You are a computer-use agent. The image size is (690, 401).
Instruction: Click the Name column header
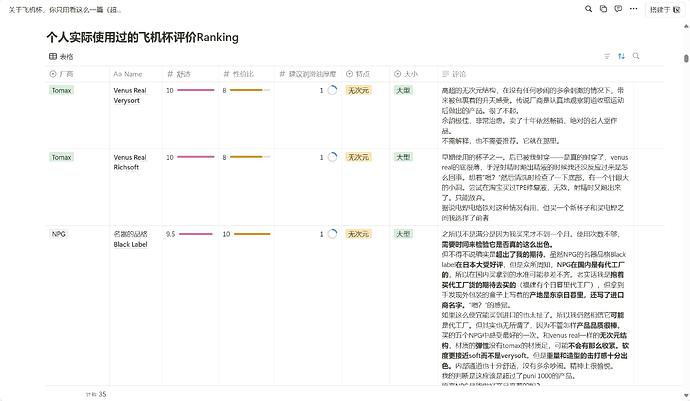pyautogui.click(x=136, y=74)
